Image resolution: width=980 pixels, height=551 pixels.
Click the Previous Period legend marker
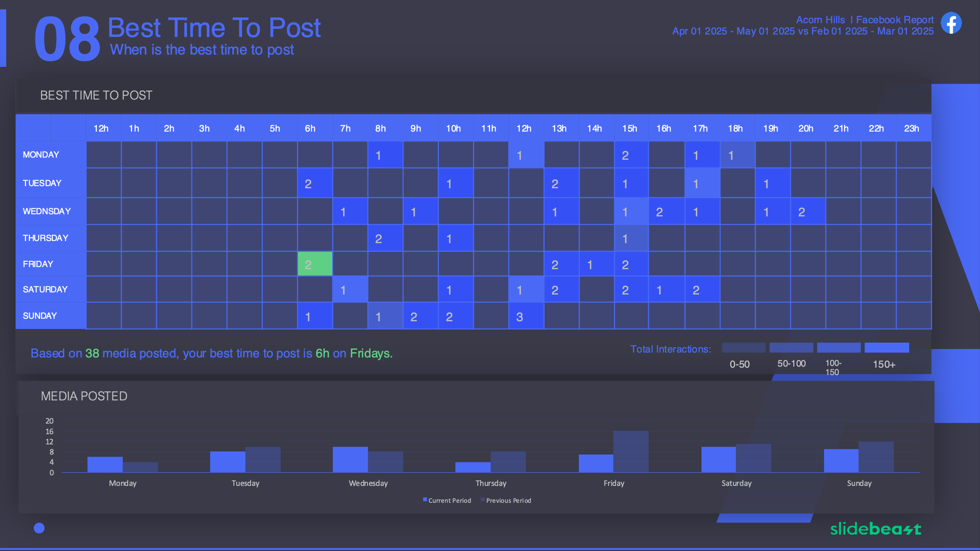click(x=483, y=500)
